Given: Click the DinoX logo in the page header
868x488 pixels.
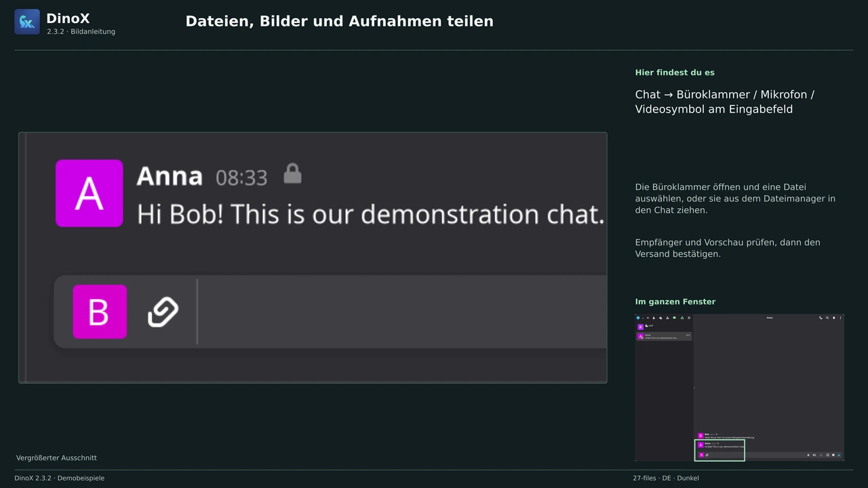Looking at the screenshot, I should [x=27, y=22].
